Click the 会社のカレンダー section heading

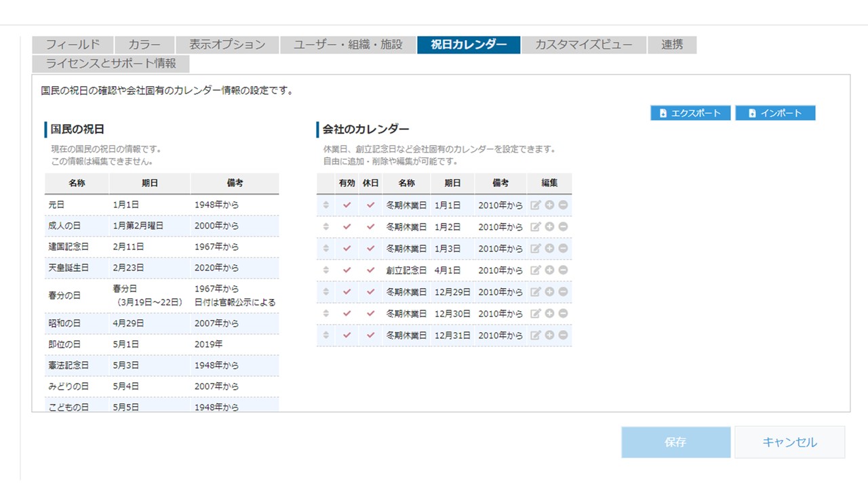pos(366,129)
